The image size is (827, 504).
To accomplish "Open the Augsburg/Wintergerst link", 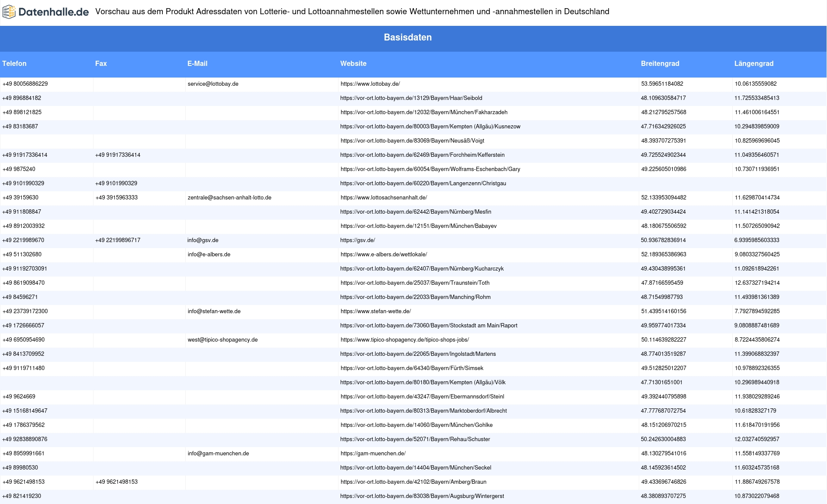I will pyautogui.click(x=422, y=496).
